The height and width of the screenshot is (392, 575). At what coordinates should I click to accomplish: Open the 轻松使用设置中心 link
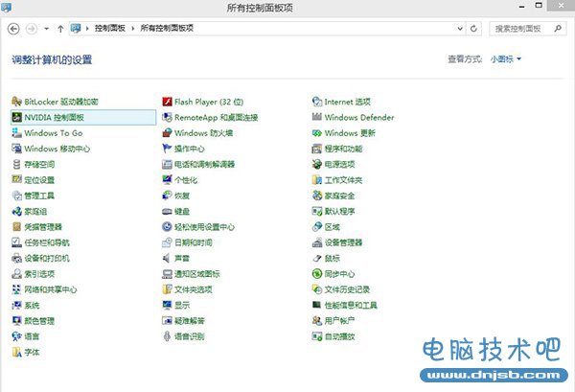click(205, 227)
